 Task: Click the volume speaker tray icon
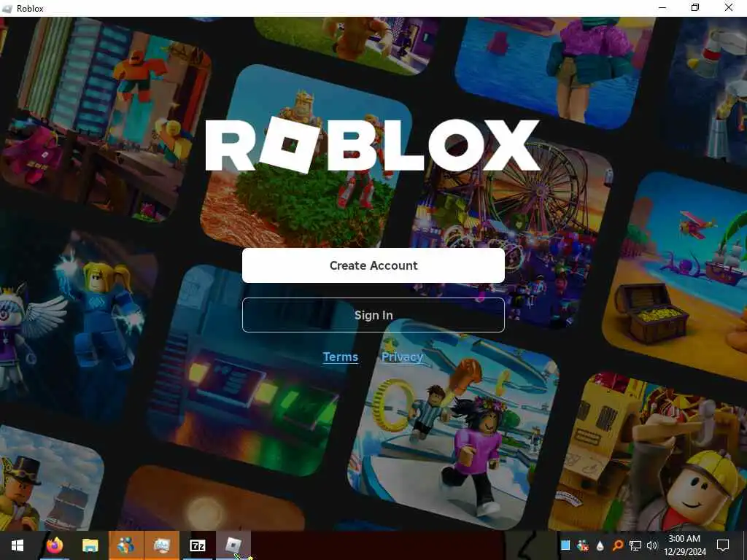(x=652, y=545)
